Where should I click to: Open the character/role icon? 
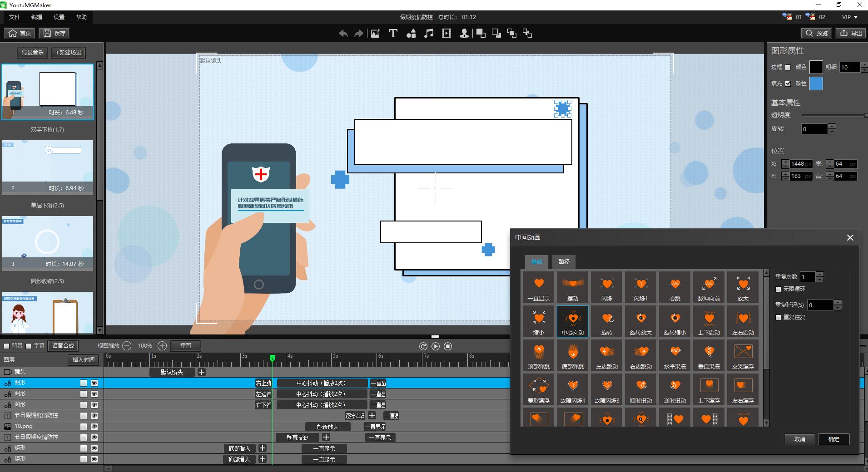point(464,33)
